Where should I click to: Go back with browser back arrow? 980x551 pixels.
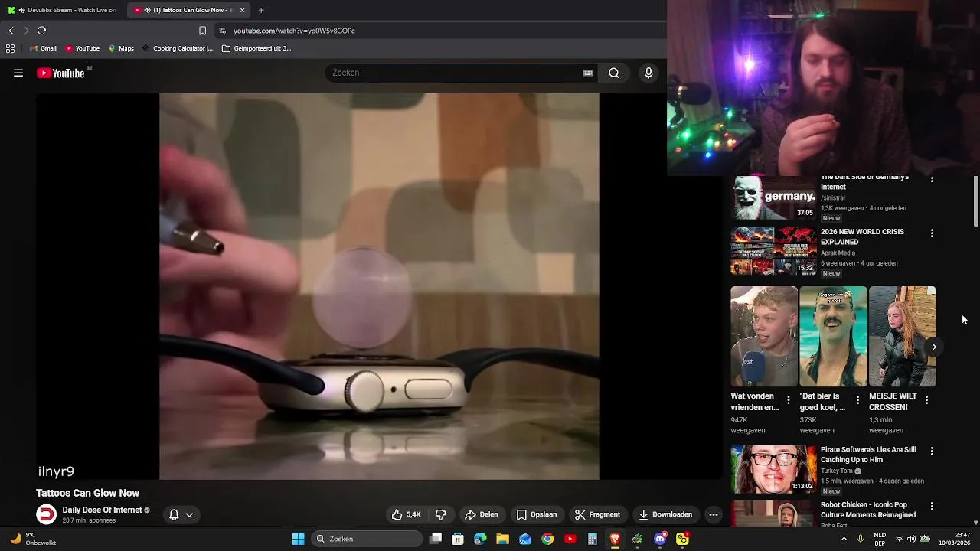coord(11,31)
